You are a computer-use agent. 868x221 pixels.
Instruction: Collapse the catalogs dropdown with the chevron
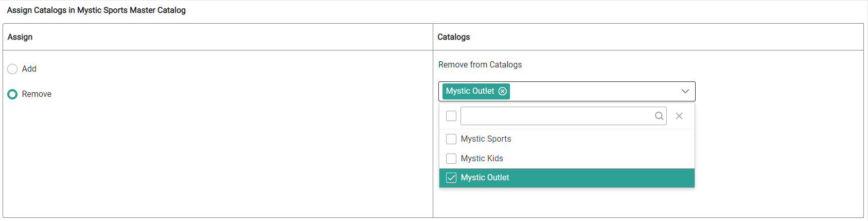click(685, 91)
